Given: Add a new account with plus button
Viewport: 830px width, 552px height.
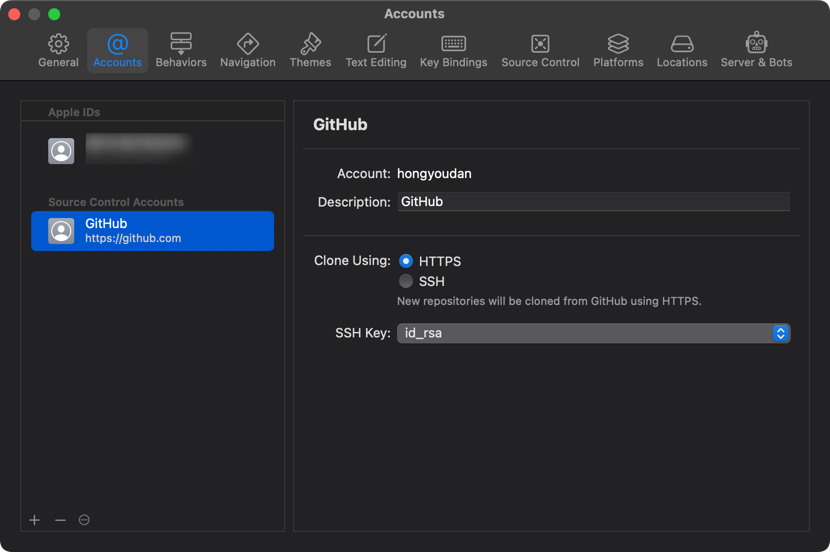Looking at the screenshot, I should tap(35, 520).
